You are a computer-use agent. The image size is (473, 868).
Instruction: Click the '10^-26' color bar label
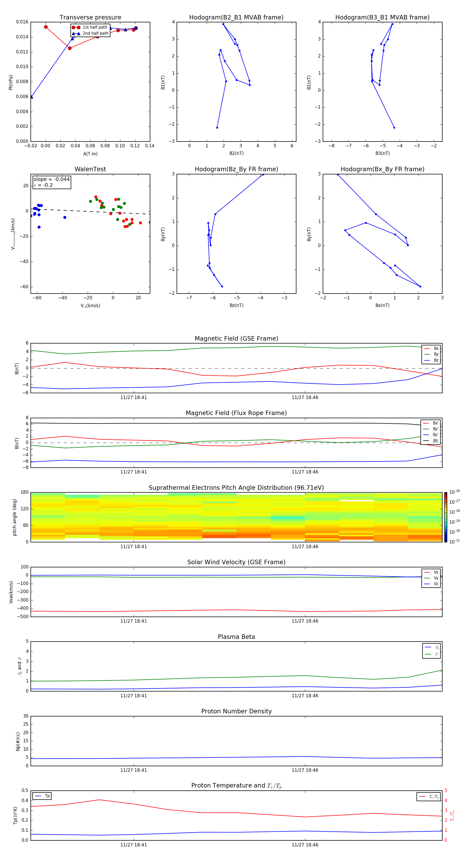tap(455, 492)
